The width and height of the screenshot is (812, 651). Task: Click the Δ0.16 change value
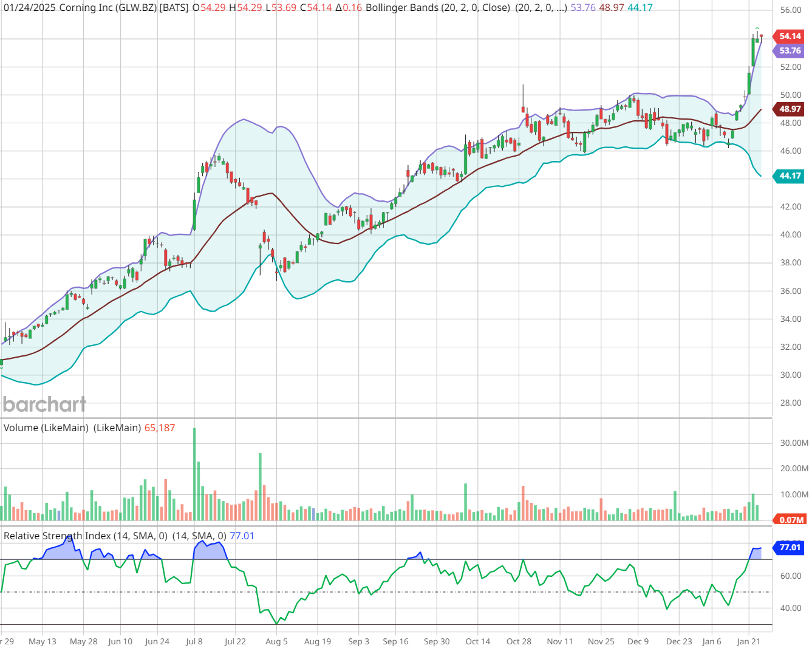click(x=349, y=8)
